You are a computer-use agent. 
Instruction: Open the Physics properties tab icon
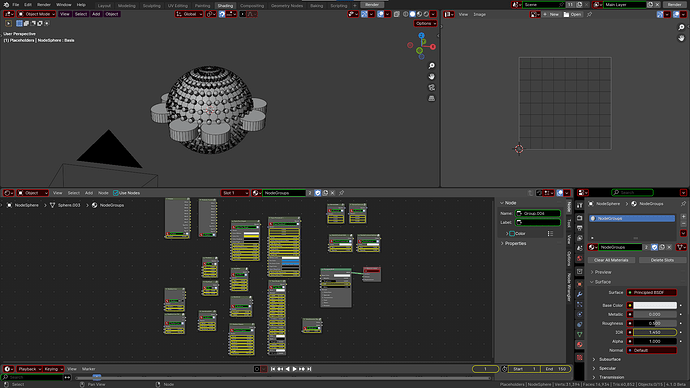pyautogui.click(x=580, y=315)
